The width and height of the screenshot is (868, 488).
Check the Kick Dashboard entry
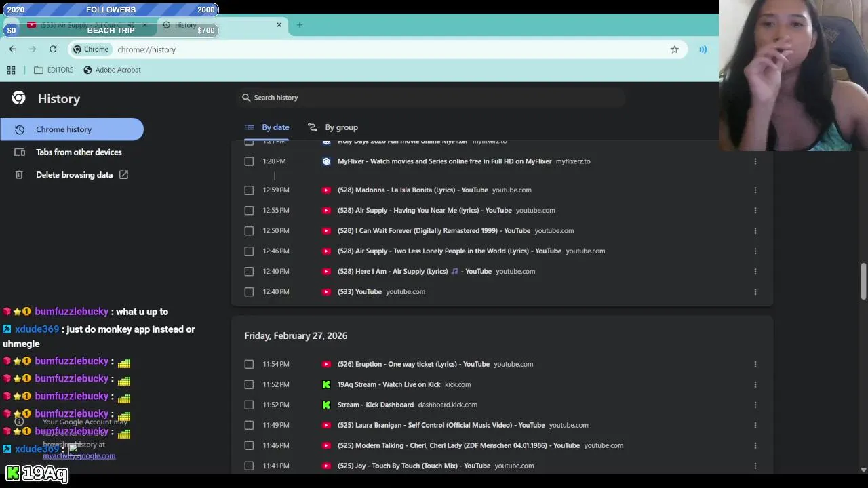point(249,405)
